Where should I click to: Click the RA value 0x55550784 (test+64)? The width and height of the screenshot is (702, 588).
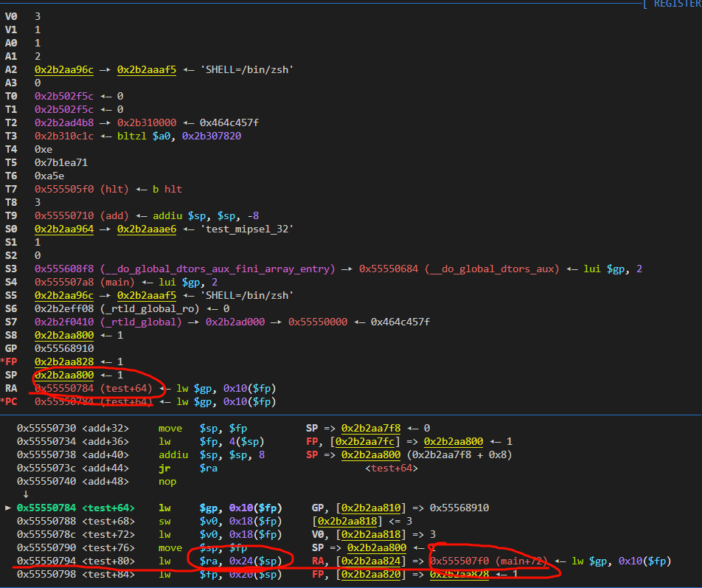tap(93, 388)
